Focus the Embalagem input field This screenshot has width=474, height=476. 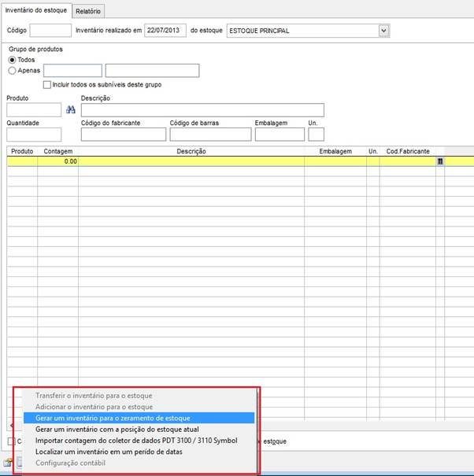click(280, 135)
